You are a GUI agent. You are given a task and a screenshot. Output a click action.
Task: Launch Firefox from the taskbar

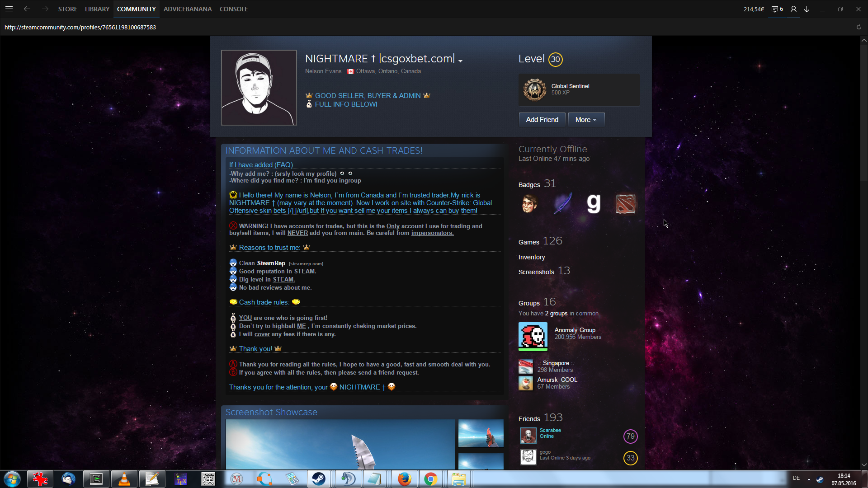click(404, 479)
